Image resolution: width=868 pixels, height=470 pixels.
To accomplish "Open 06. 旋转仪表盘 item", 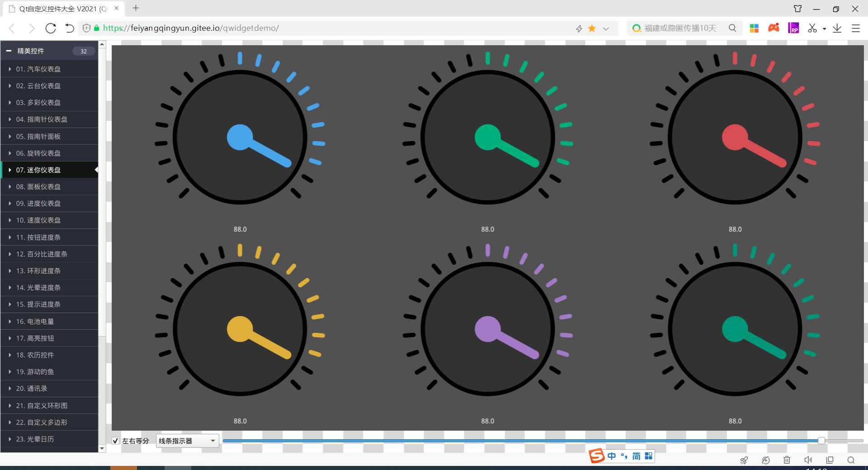I will pyautogui.click(x=49, y=153).
